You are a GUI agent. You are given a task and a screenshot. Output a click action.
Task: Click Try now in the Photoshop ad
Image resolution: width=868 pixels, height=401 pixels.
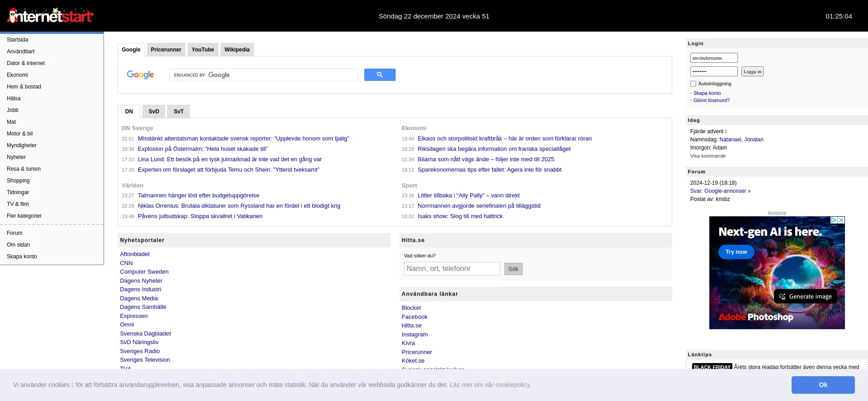click(x=736, y=252)
